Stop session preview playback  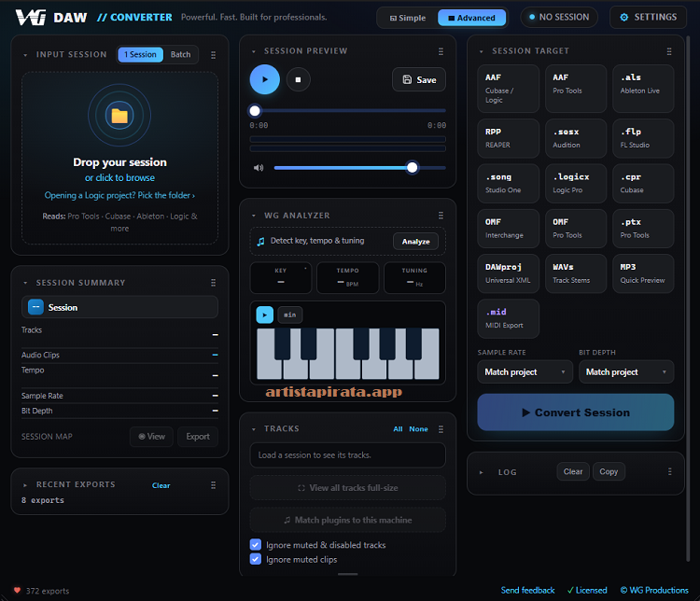click(299, 79)
